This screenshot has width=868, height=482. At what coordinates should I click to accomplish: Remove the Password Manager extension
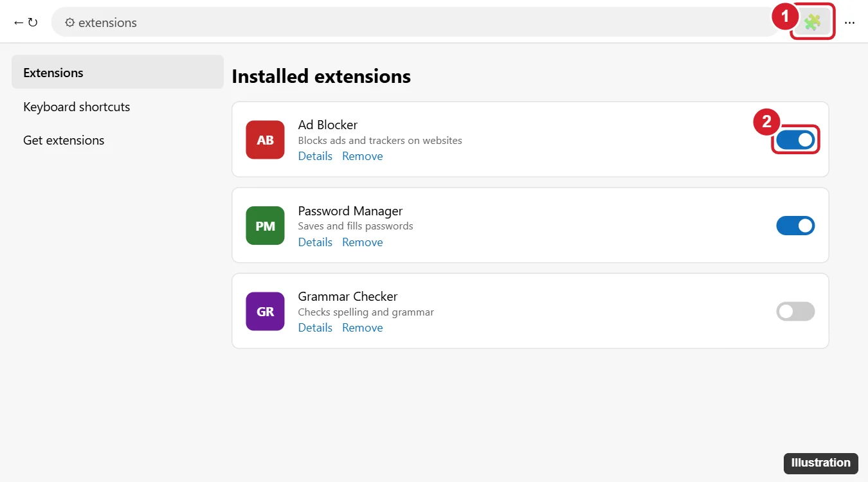[362, 242]
